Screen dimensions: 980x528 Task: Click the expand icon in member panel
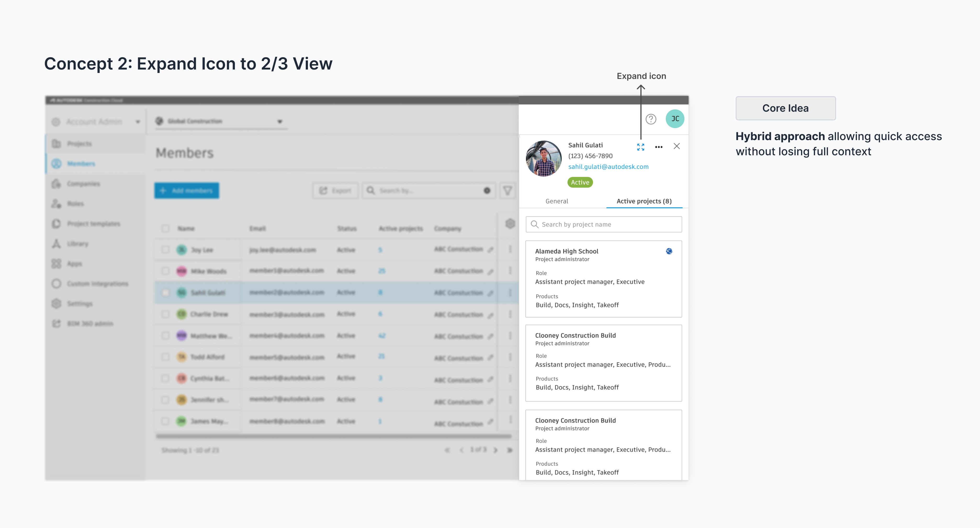coord(641,147)
